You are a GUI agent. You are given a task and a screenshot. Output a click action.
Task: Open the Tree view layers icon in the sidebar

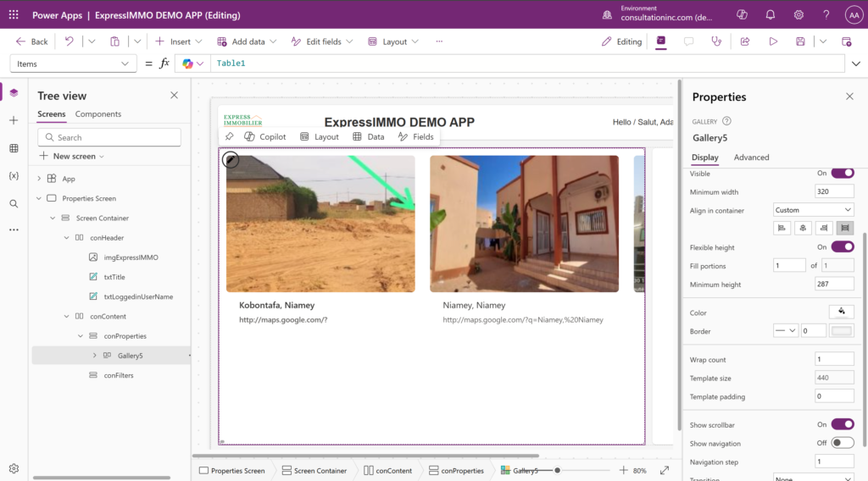click(14, 93)
